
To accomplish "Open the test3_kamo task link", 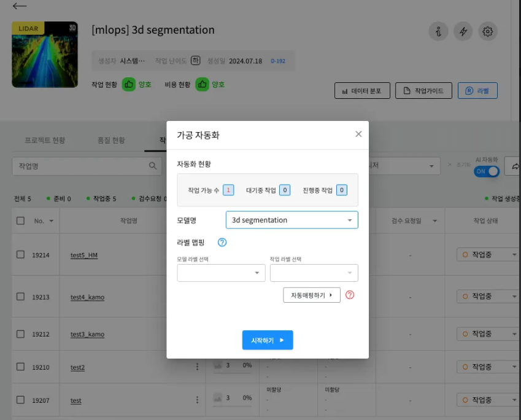I will [87, 334].
